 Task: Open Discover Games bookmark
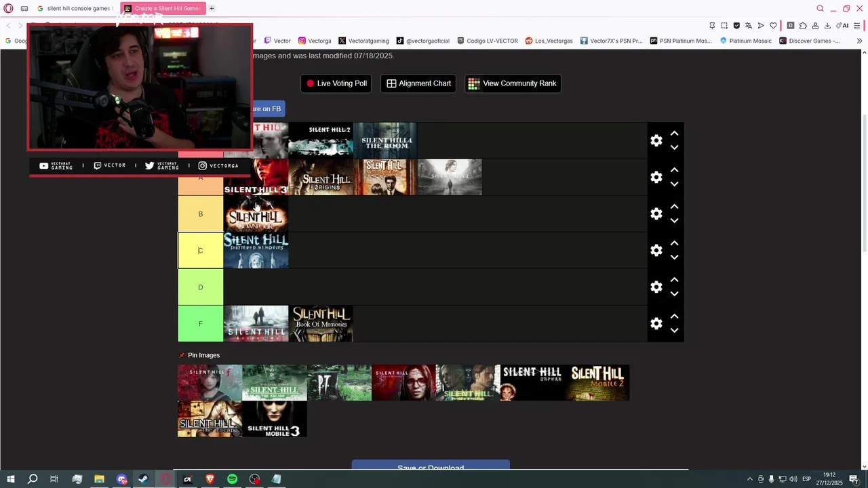click(x=809, y=41)
